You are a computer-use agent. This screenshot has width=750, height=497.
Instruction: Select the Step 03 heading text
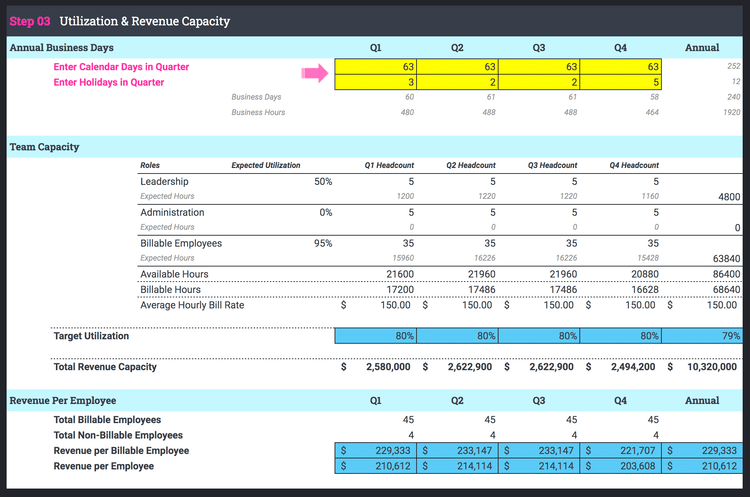coord(30,21)
